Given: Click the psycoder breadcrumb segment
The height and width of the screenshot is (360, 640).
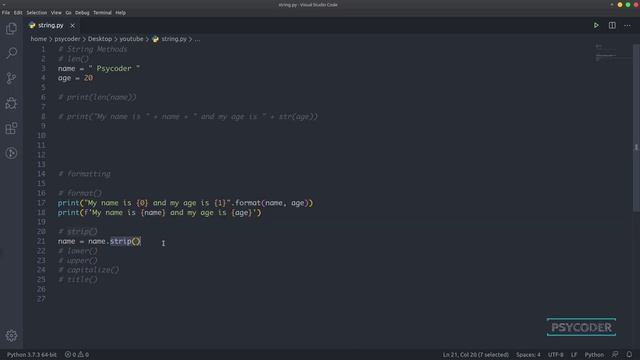Looking at the screenshot, I should 67,39.
